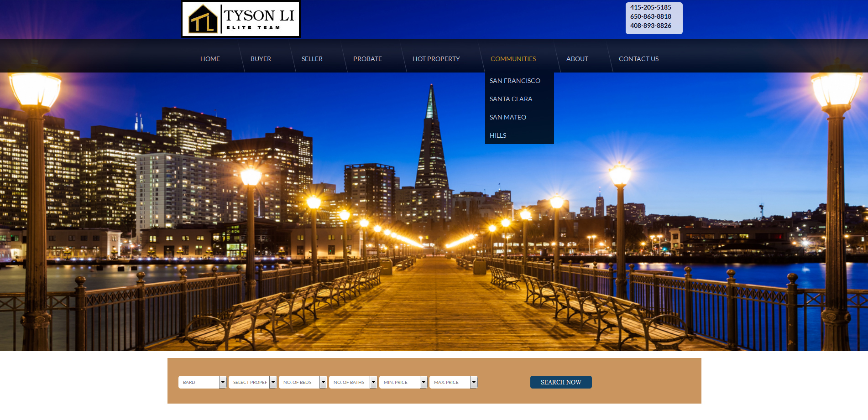Open the Hot Property page

click(436, 59)
